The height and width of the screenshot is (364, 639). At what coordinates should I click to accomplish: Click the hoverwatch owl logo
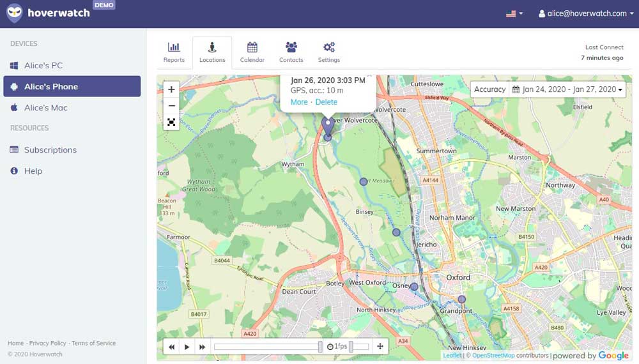pos(15,13)
